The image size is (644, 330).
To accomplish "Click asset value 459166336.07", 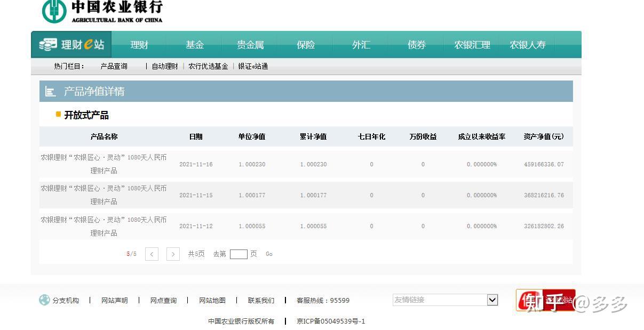I will coord(544,164).
